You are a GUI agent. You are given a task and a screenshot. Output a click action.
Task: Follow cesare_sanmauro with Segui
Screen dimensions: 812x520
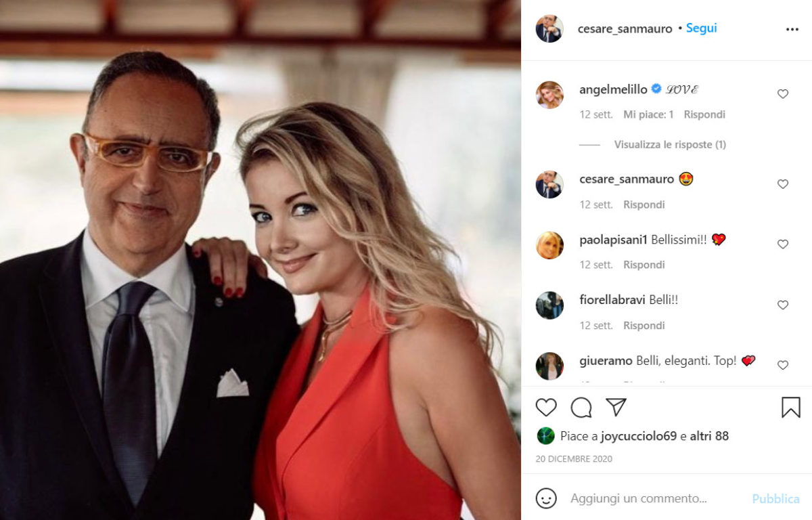[701, 28]
